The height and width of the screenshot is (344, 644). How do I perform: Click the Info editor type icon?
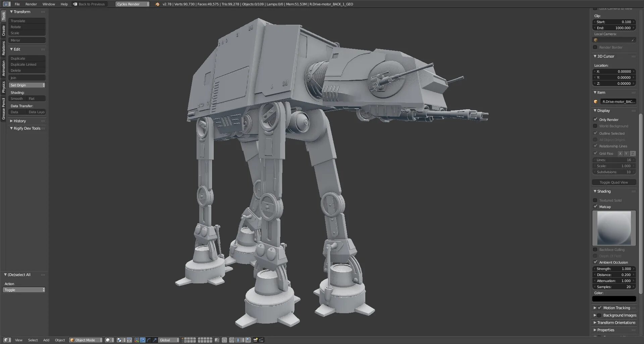coord(7,4)
